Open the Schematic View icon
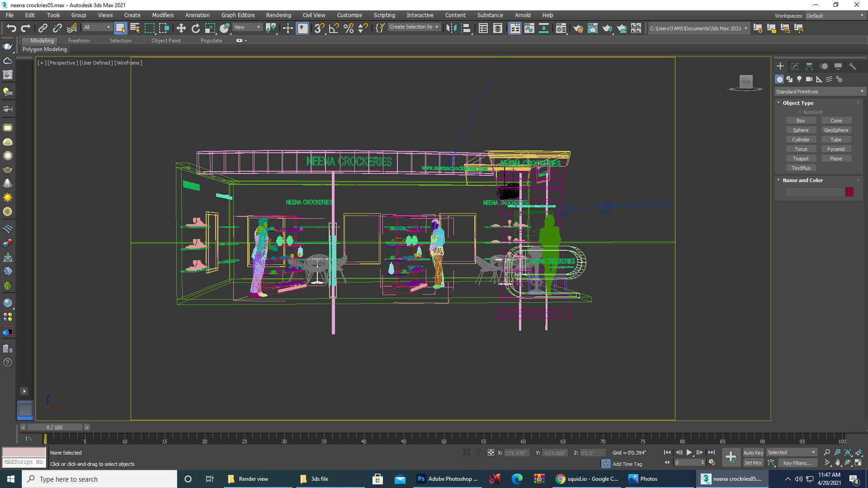868x488 pixels. click(x=544, y=28)
